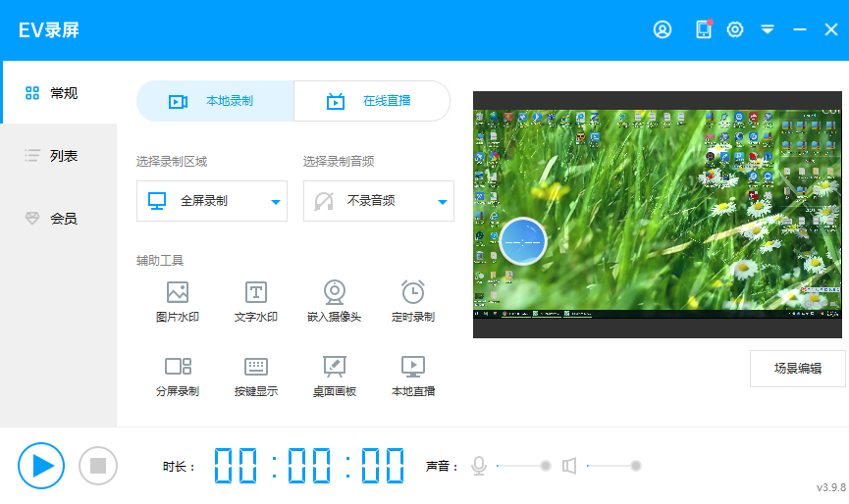Open the 文字水印 text watermark tool
The width and height of the screenshot is (849, 504).
pyautogui.click(x=256, y=302)
